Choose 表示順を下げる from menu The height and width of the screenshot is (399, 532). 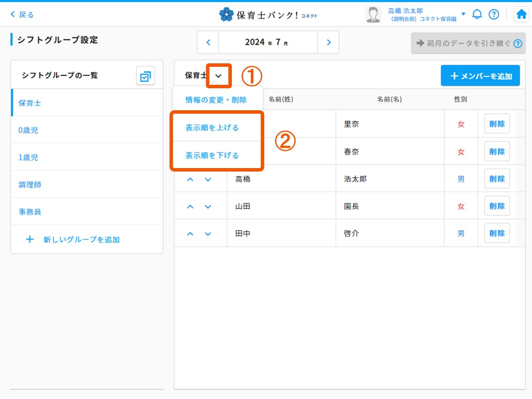212,155
